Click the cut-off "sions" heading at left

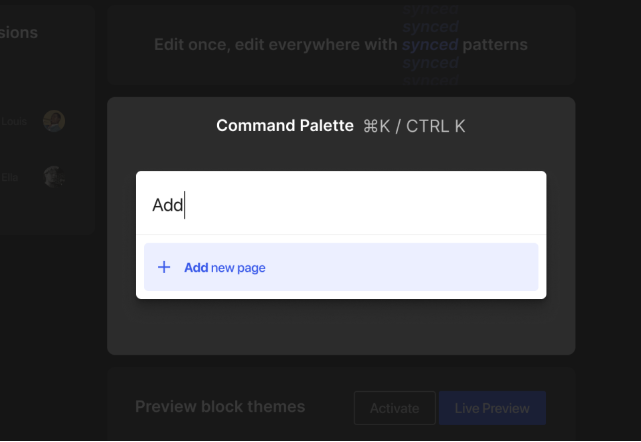(19, 32)
